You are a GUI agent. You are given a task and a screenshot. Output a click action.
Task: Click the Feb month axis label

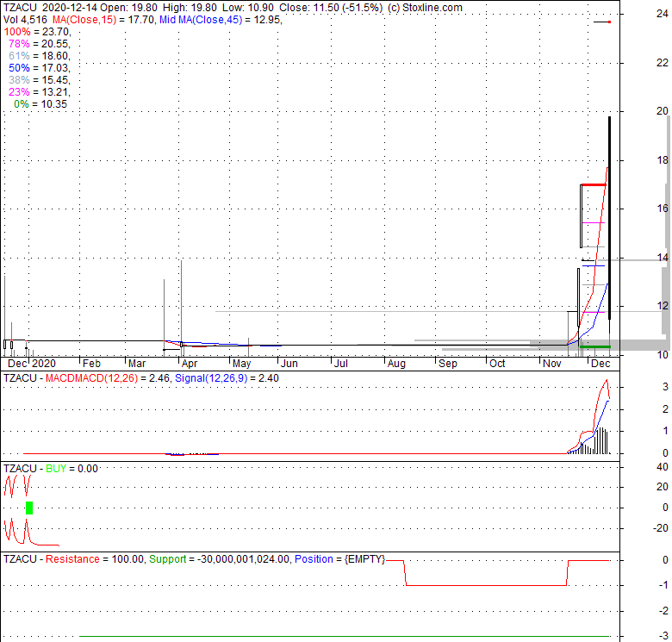91,364
